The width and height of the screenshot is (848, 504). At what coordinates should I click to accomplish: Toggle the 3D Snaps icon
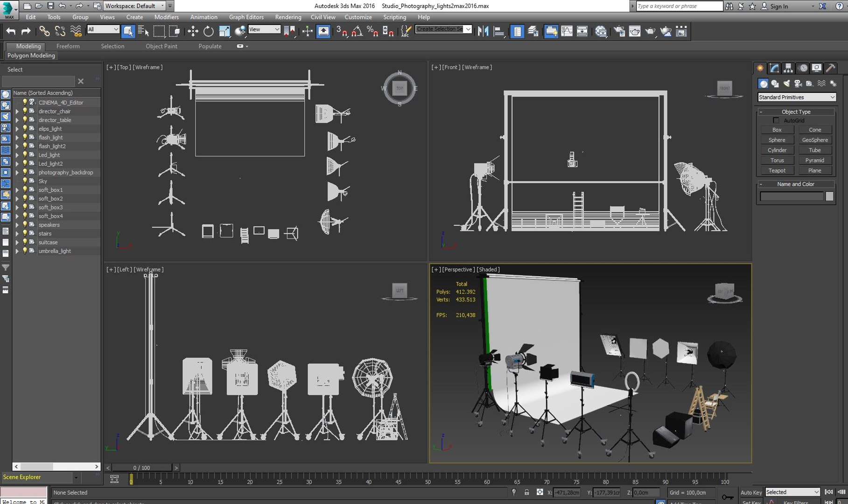pos(342,31)
